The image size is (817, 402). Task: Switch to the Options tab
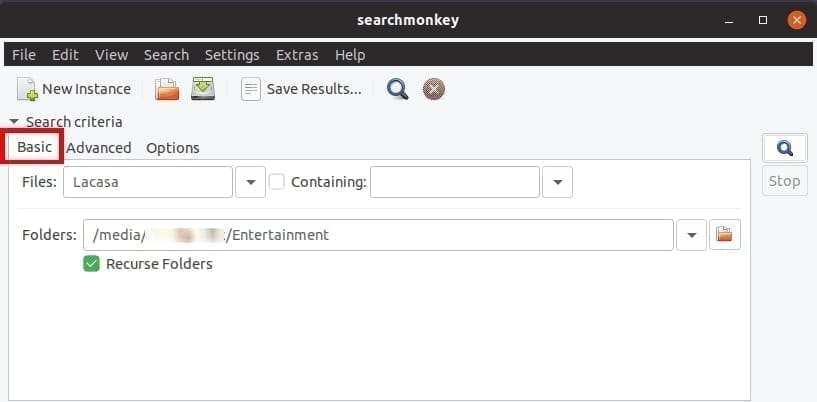point(172,148)
